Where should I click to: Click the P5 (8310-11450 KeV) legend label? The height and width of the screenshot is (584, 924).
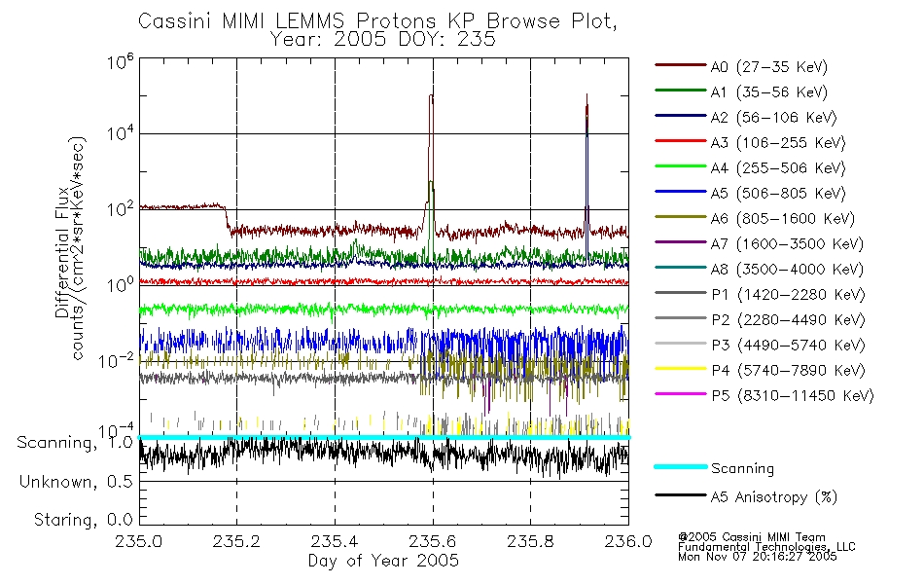click(793, 396)
